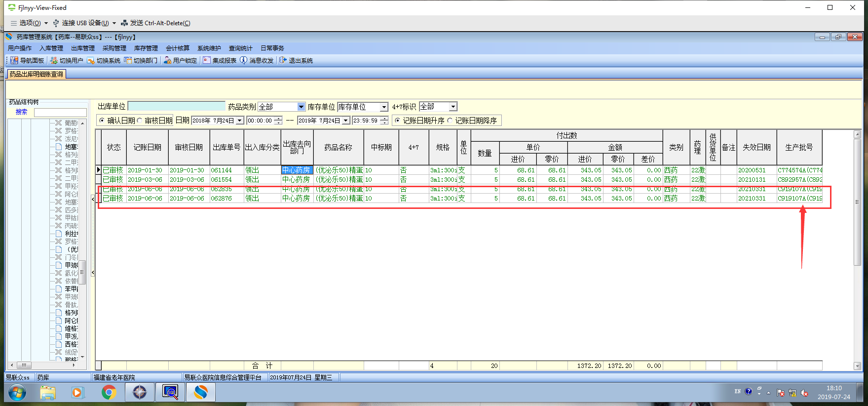Click 发送 Ctrl-Alt-Delete button
This screenshot has height=406, width=868.
click(x=155, y=23)
